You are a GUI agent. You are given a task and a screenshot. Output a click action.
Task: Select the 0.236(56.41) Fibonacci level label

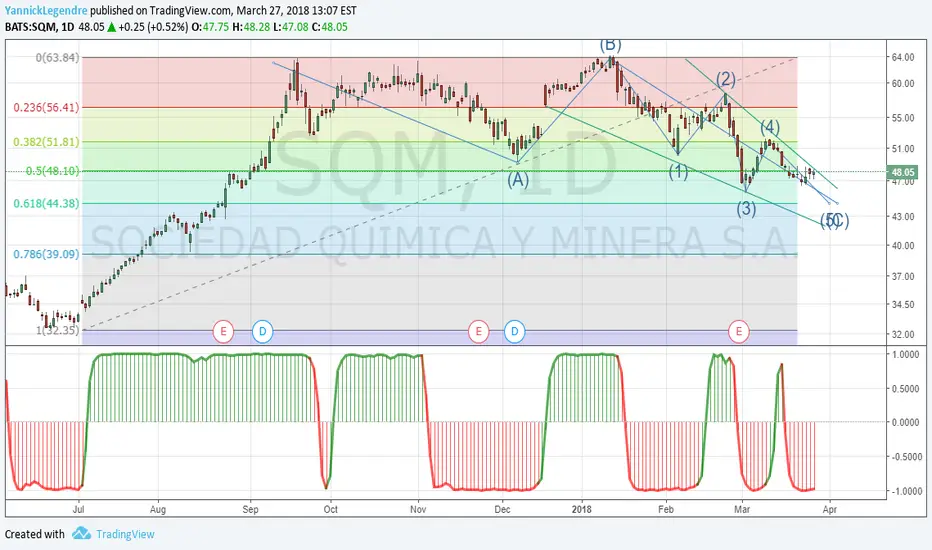click(46, 108)
